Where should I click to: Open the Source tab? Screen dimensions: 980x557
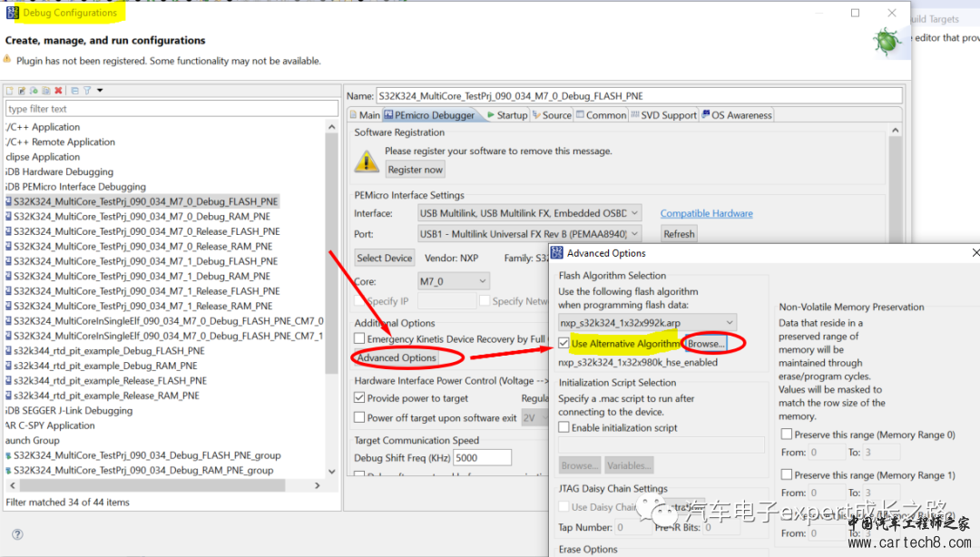[x=552, y=115]
